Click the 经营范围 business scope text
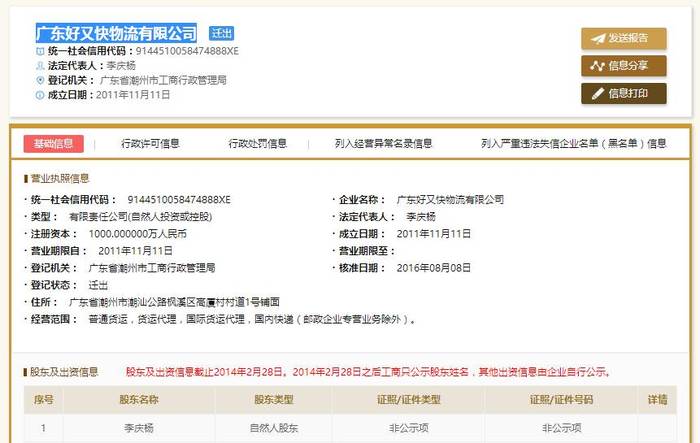The height and width of the screenshot is (443, 700). pyautogui.click(x=252, y=319)
